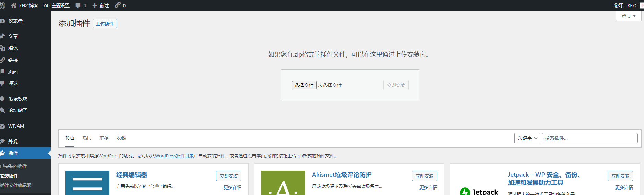644x195 pixels.
Task: Click the 页面 pages icon
Action: (x=2, y=72)
